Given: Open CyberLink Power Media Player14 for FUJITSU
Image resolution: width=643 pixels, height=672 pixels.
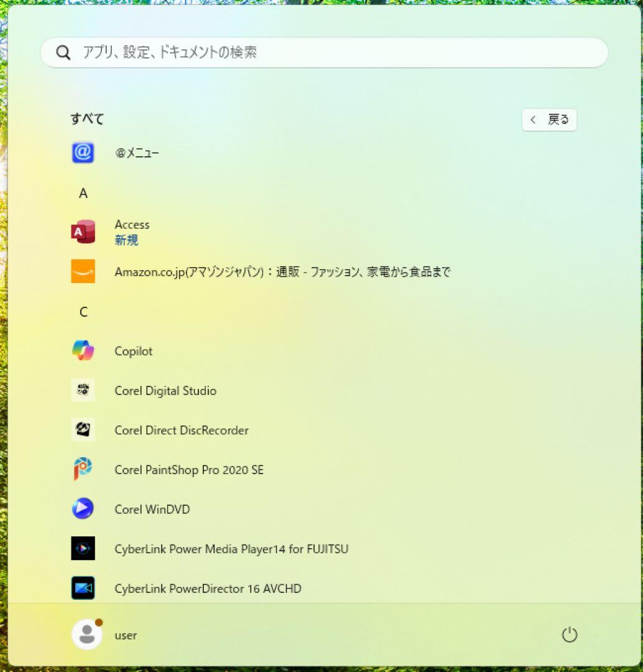Looking at the screenshot, I should [231, 549].
